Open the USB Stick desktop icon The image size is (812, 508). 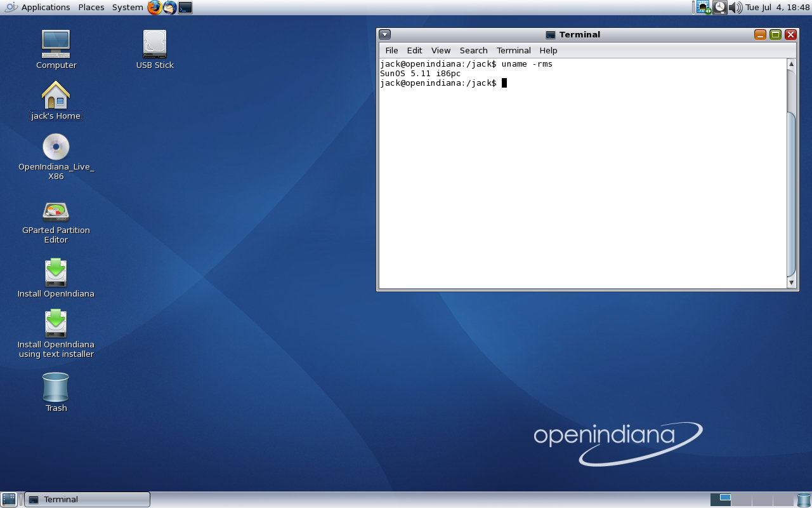154,43
